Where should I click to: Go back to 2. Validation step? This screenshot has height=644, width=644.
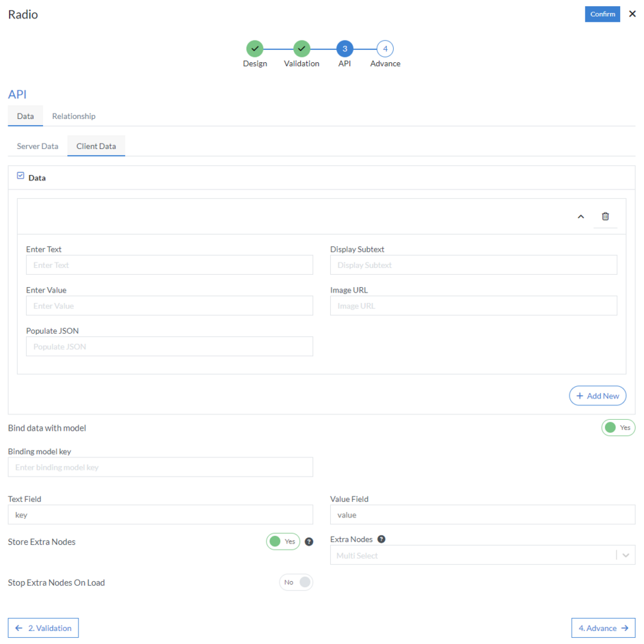tap(42, 628)
